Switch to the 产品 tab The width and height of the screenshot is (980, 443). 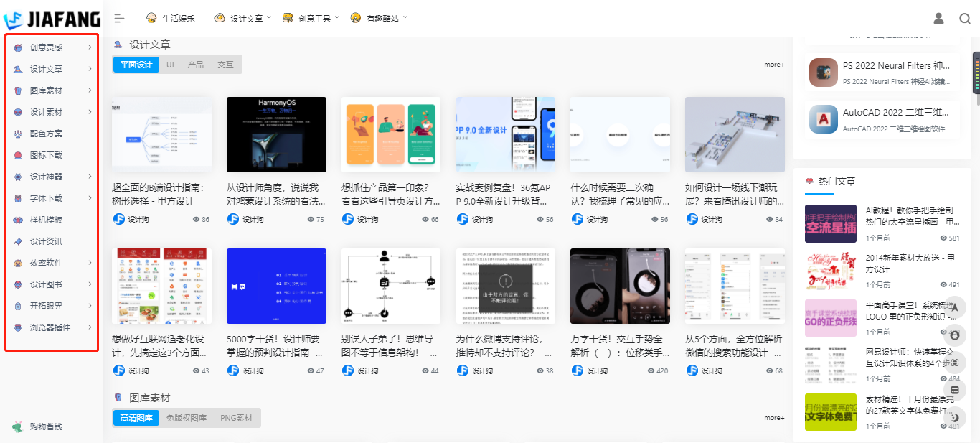pyautogui.click(x=195, y=65)
